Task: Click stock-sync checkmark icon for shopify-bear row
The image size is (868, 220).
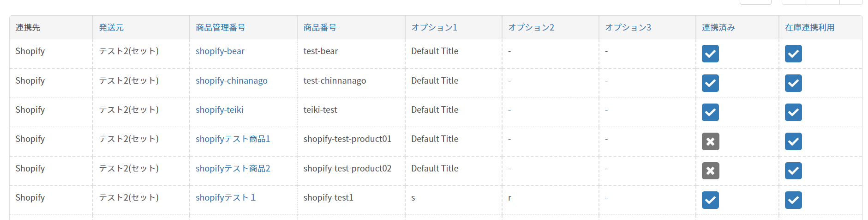Action: (793, 54)
